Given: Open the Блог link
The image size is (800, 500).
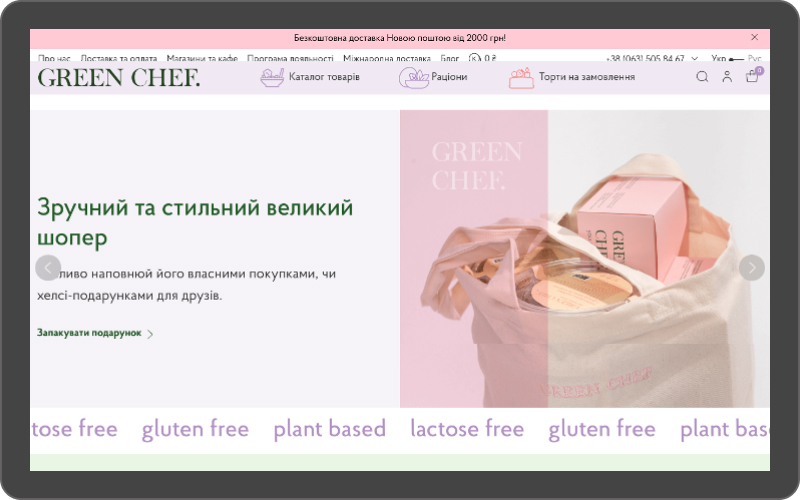Looking at the screenshot, I should pos(449,58).
